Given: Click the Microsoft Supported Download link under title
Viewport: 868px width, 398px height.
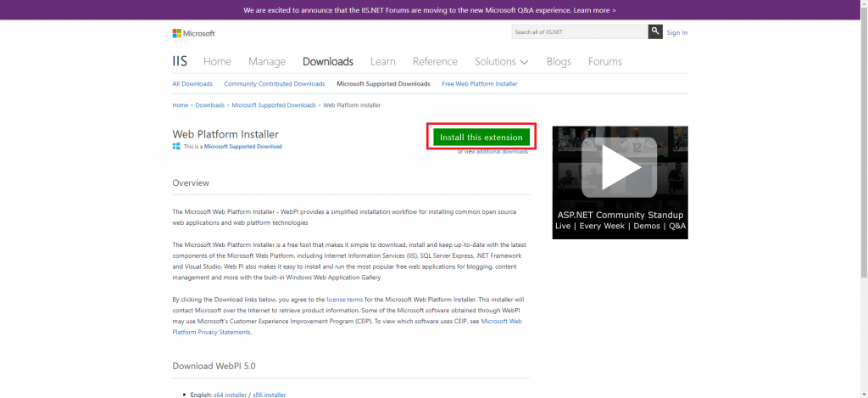Looking at the screenshot, I should tap(243, 146).
